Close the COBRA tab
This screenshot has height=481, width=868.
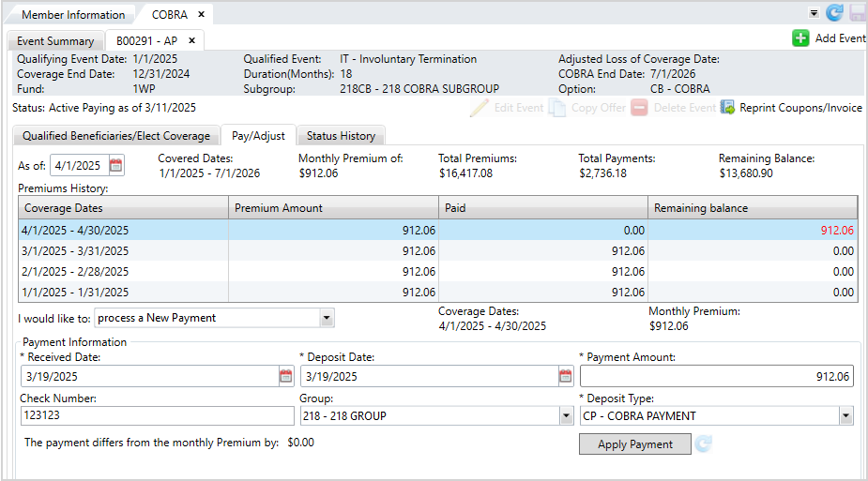coord(202,14)
